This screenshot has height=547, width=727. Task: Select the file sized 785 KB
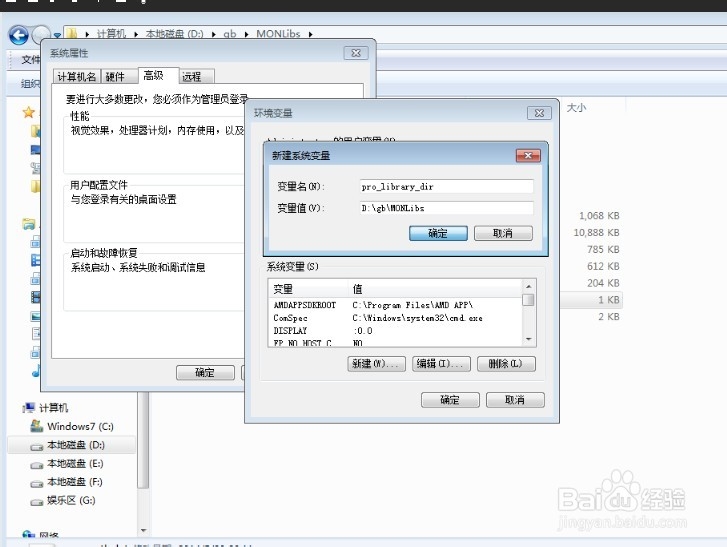603,249
